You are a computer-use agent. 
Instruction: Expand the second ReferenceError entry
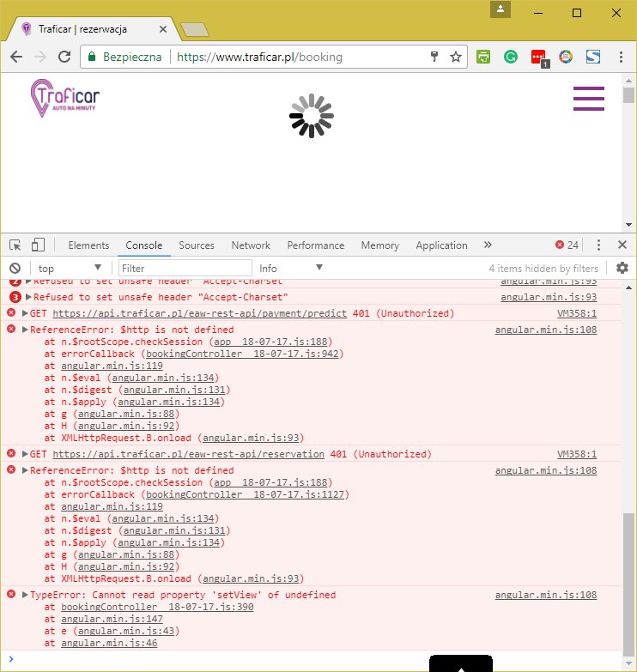(25, 470)
